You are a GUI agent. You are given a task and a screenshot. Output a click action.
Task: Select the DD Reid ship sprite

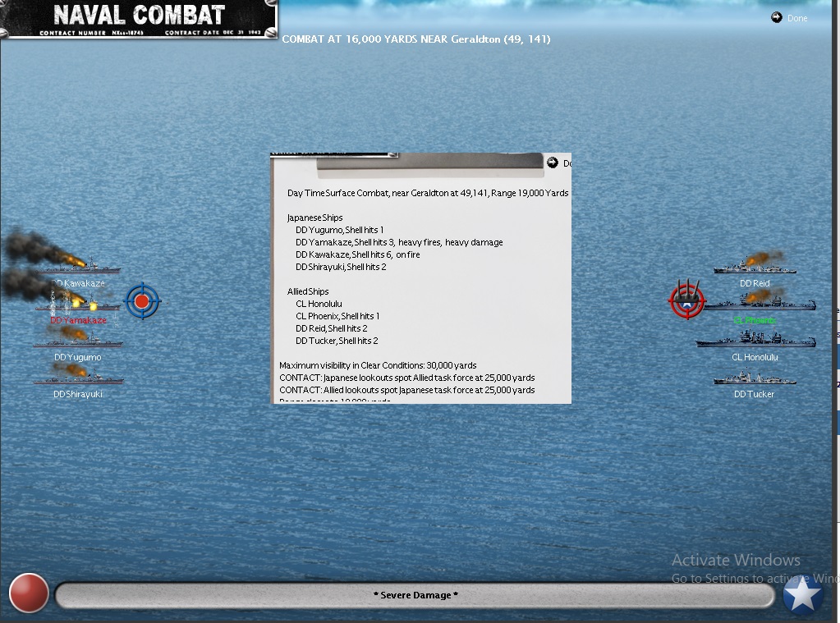755,266
